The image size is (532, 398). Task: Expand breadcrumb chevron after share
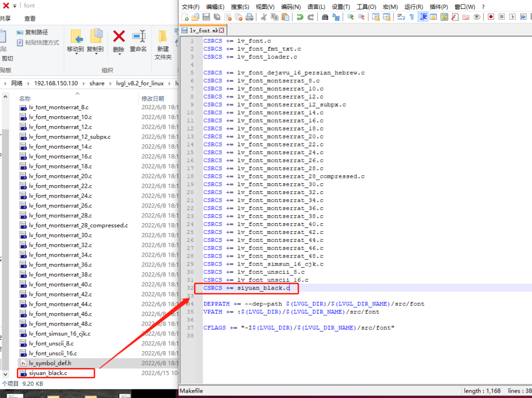tap(110, 83)
